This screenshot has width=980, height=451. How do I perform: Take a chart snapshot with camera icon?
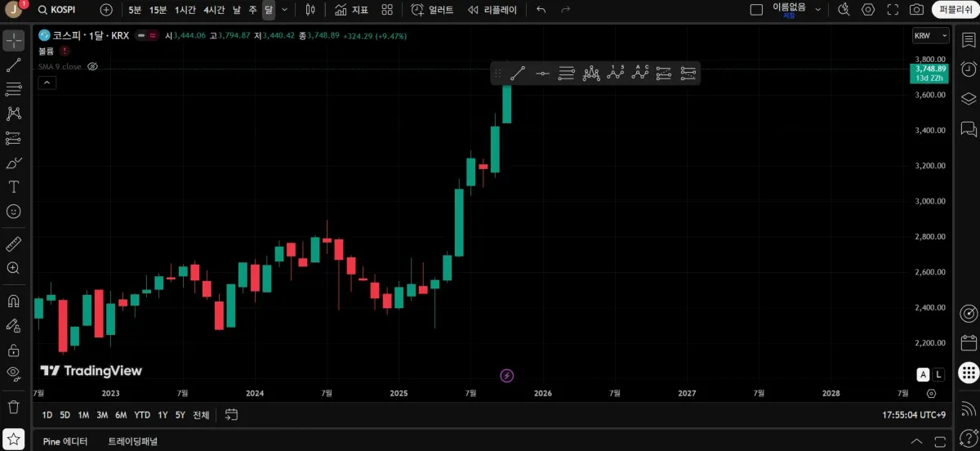[x=917, y=10]
